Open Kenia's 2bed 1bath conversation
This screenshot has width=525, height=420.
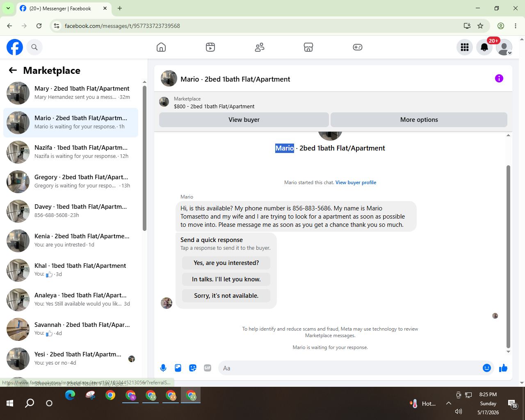tap(71, 241)
